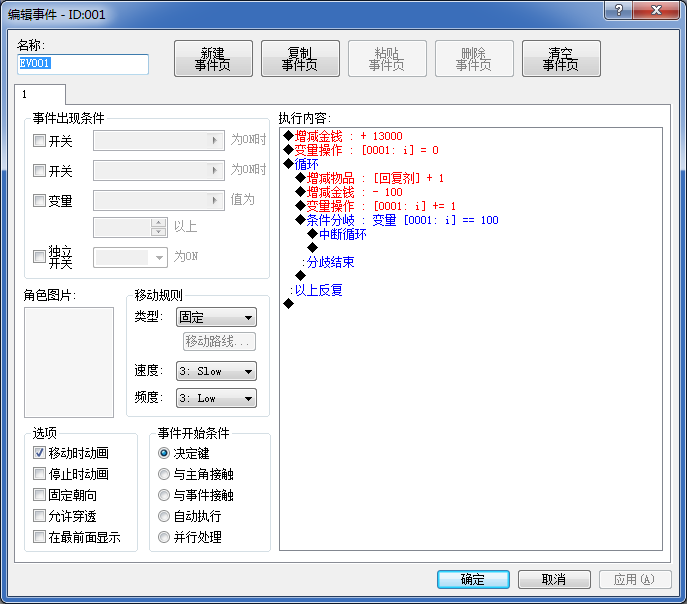Image resolution: width=687 pixels, height=604 pixels.
Task: Click the 复制事件页 button
Action: click(300, 59)
